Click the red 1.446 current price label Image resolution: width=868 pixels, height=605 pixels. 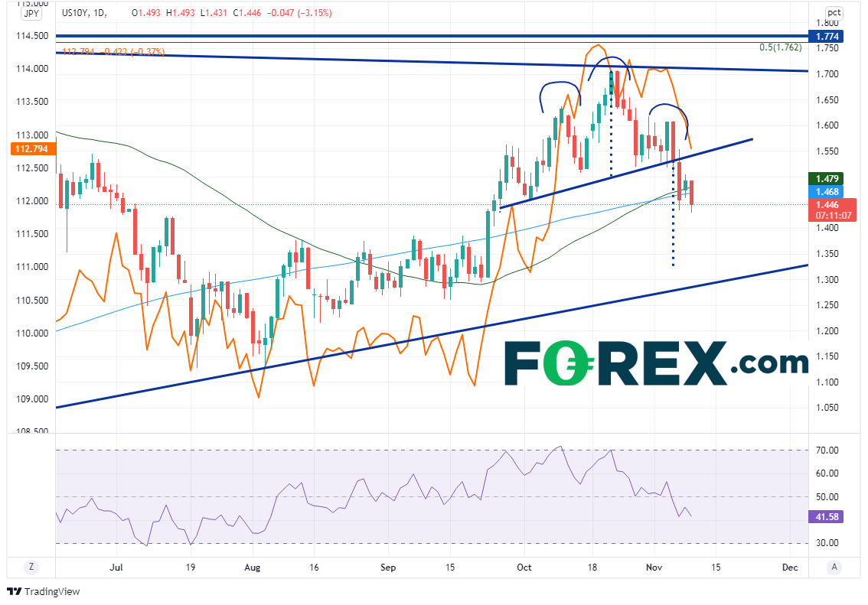(x=828, y=206)
